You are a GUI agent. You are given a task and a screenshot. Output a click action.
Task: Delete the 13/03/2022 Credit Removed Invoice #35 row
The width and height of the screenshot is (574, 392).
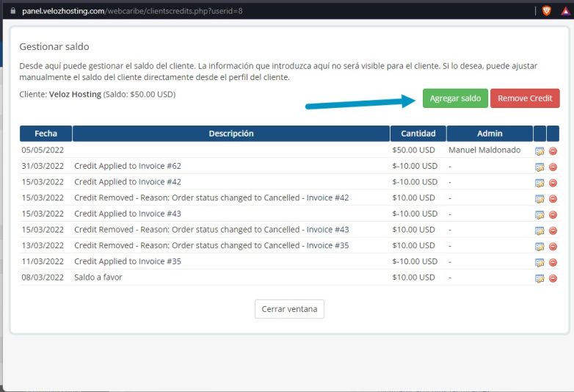pos(553,246)
